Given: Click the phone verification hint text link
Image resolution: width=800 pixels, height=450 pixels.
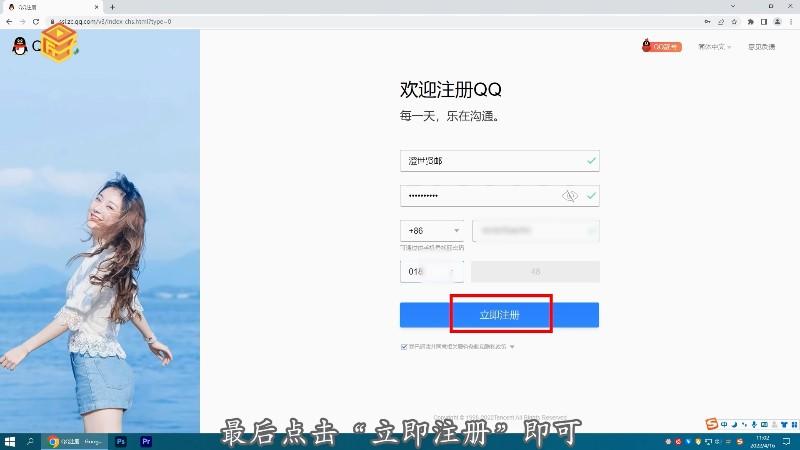Looking at the screenshot, I should pos(432,247).
